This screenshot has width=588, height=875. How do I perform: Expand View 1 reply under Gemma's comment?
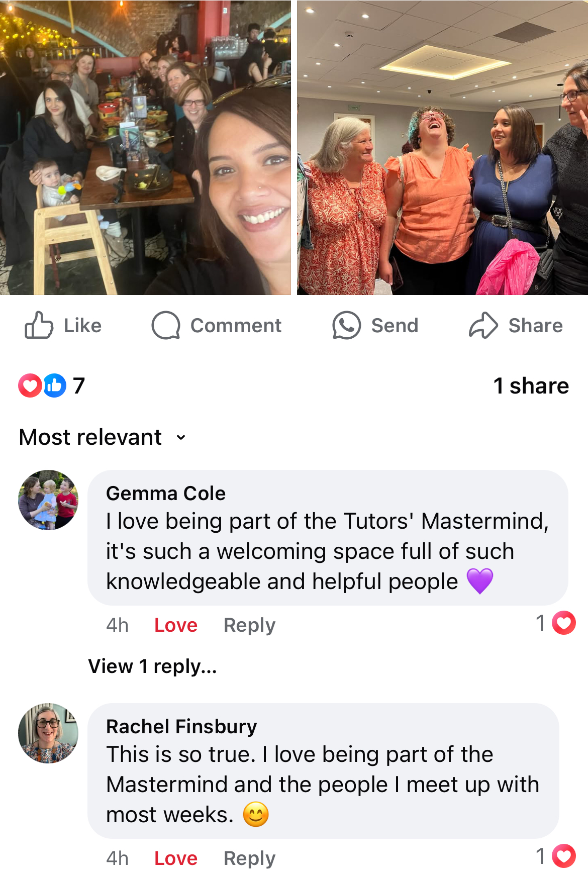[152, 666]
